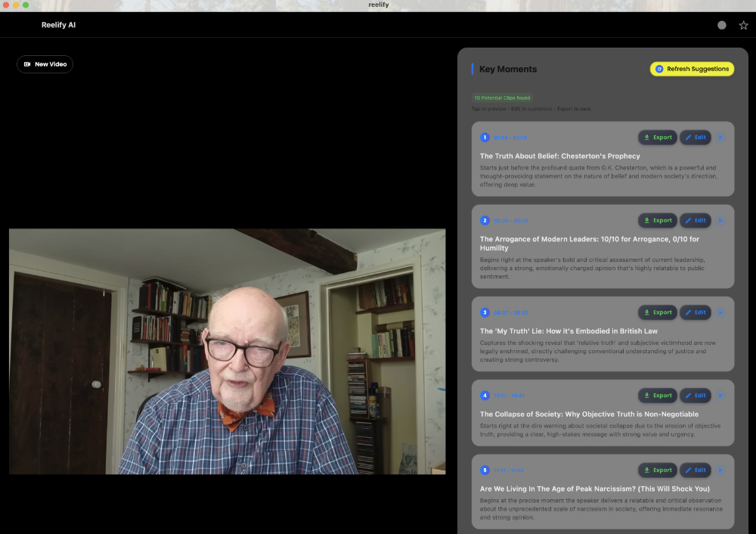Click the gray circle icon in the top bar
The image size is (756, 534).
click(x=722, y=25)
